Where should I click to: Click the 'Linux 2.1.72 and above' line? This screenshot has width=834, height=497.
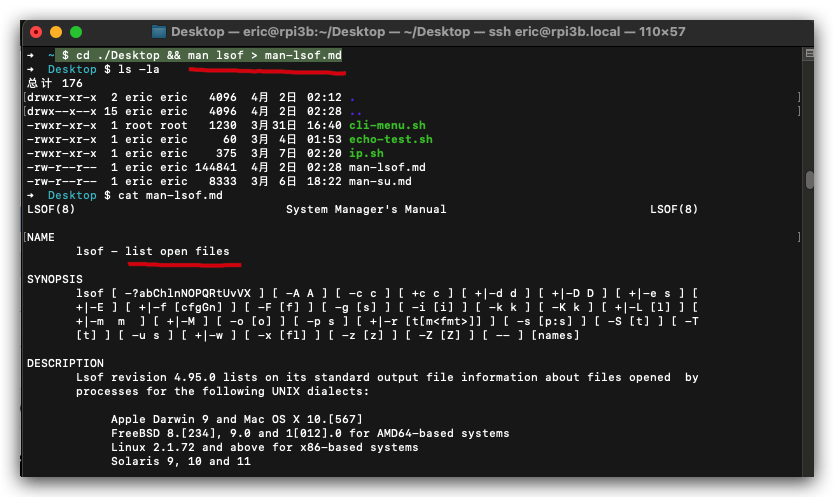265,448
